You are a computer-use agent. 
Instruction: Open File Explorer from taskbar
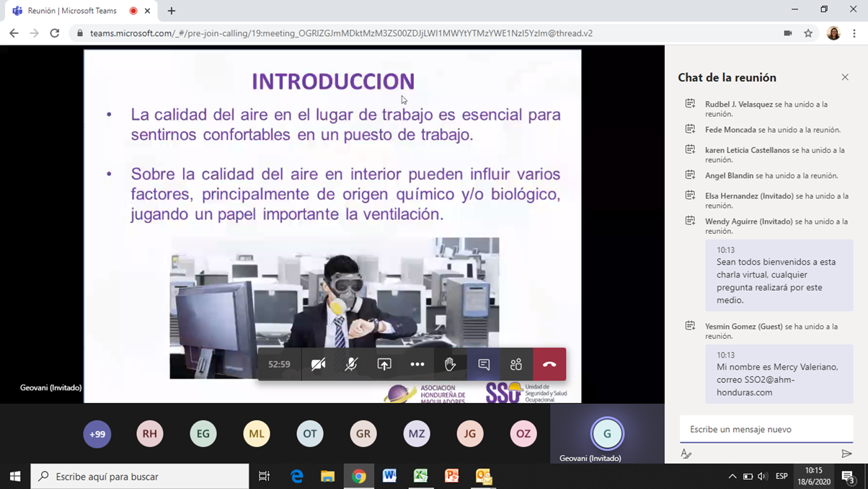328,476
